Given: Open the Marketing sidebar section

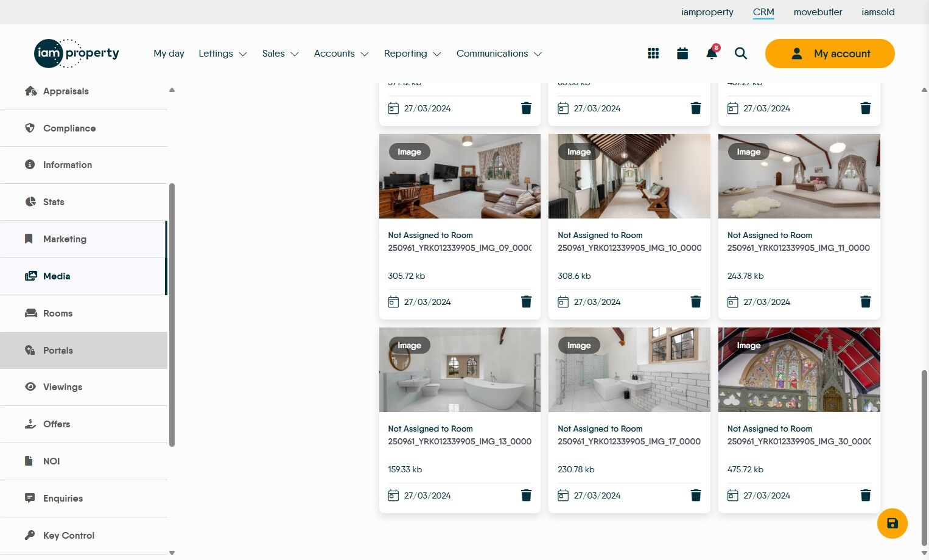Looking at the screenshot, I should [x=84, y=239].
